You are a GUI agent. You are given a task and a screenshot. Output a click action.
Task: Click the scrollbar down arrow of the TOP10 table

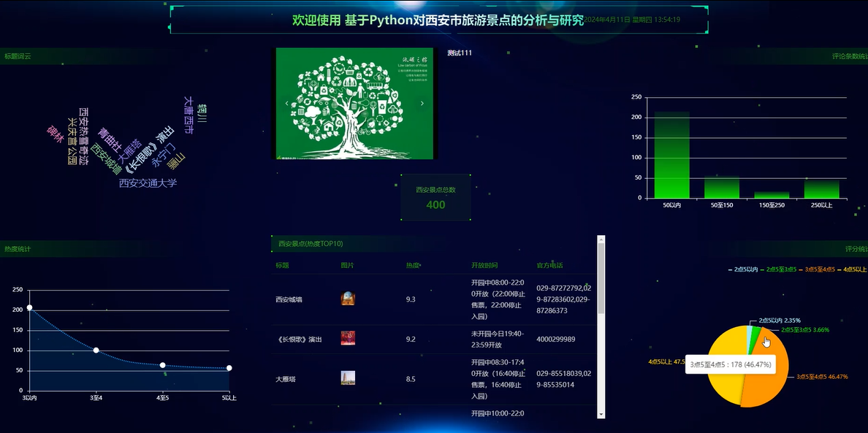click(601, 414)
